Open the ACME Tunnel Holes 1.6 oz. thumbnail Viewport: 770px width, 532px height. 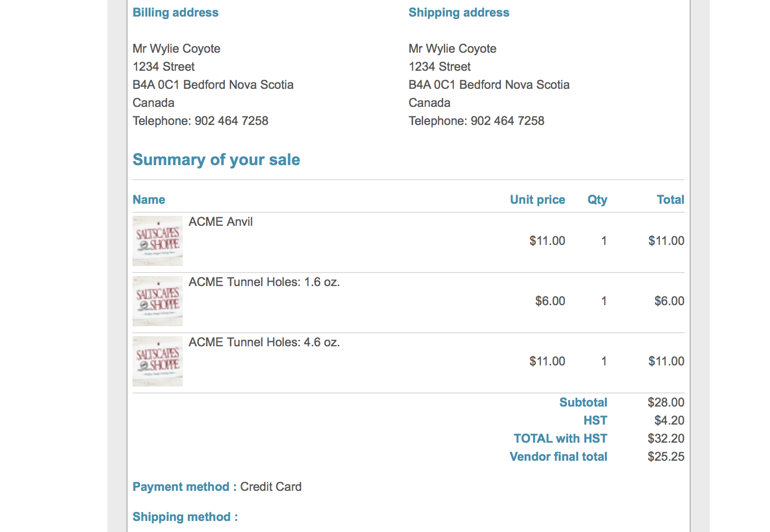[x=158, y=301]
